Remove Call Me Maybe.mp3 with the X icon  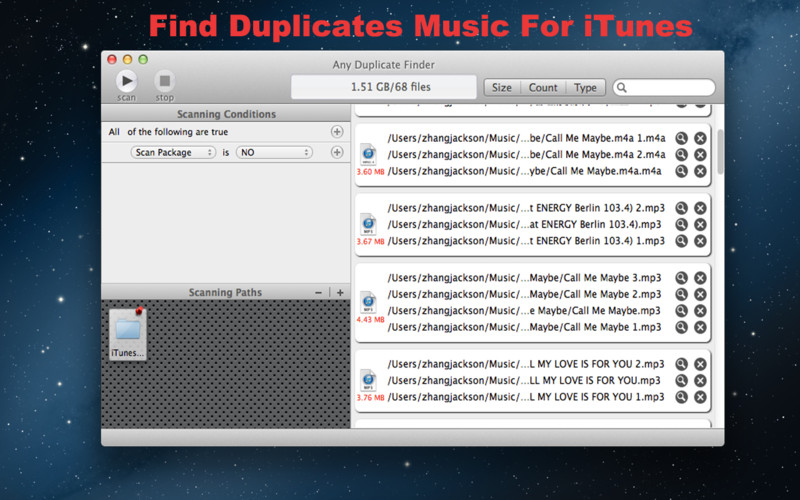[x=701, y=311]
